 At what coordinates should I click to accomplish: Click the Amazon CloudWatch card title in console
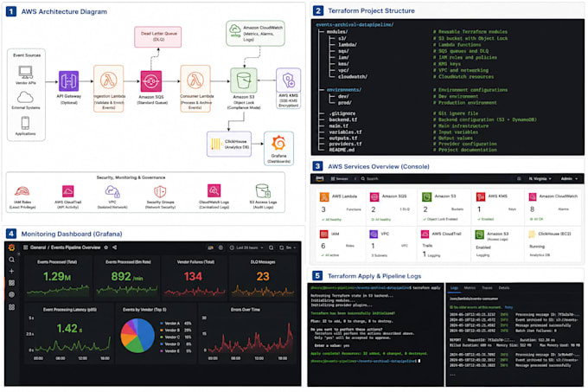tap(558, 196)
